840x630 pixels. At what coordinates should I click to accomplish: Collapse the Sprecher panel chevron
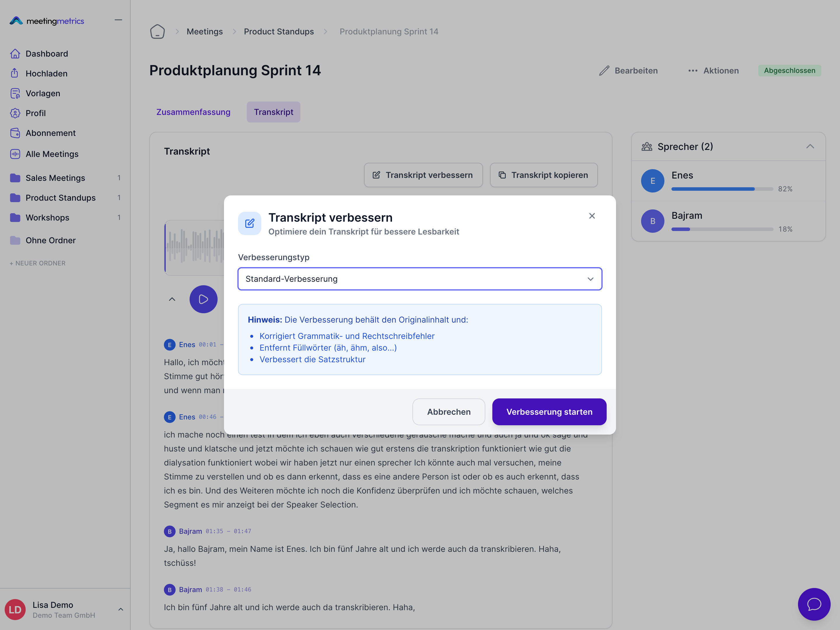tap(810, 147)
